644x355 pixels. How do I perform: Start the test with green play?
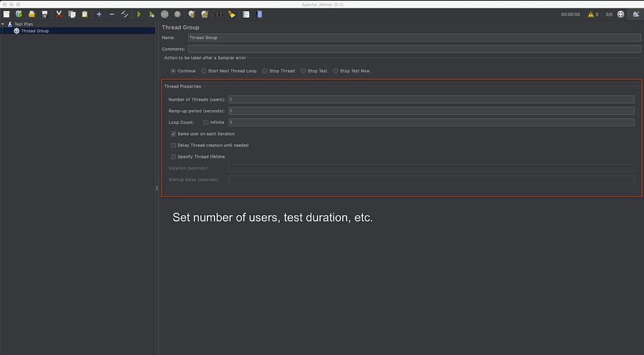tap(139, 14)
